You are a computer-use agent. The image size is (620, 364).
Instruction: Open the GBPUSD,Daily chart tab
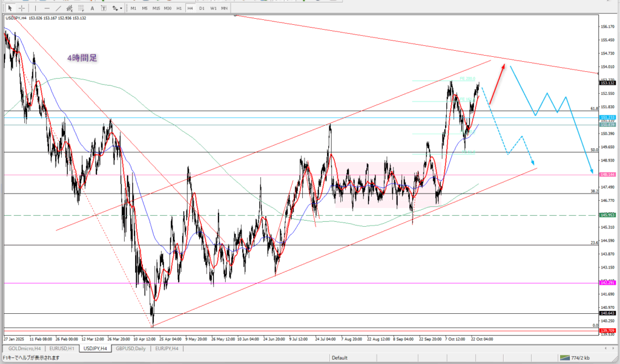pos(131,349)
